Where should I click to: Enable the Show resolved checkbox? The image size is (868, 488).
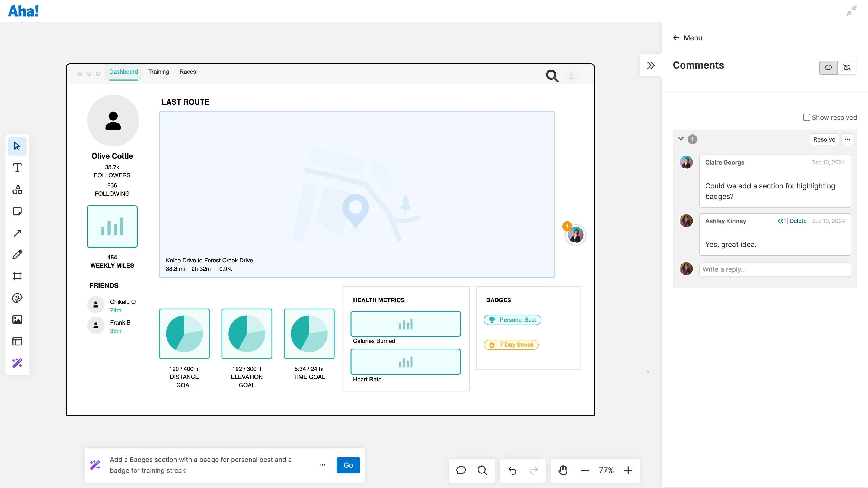coord(806,118)
